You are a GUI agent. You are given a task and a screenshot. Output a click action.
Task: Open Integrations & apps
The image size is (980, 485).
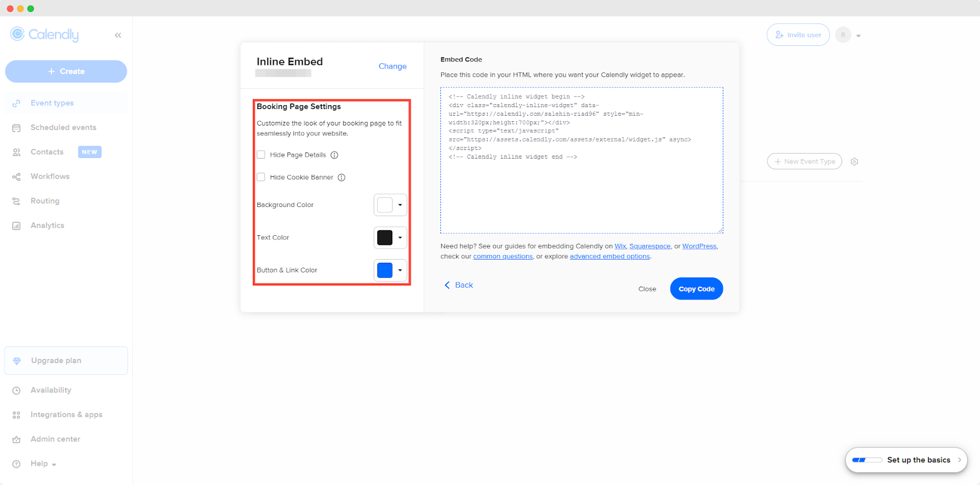click(x=66, y=415)
